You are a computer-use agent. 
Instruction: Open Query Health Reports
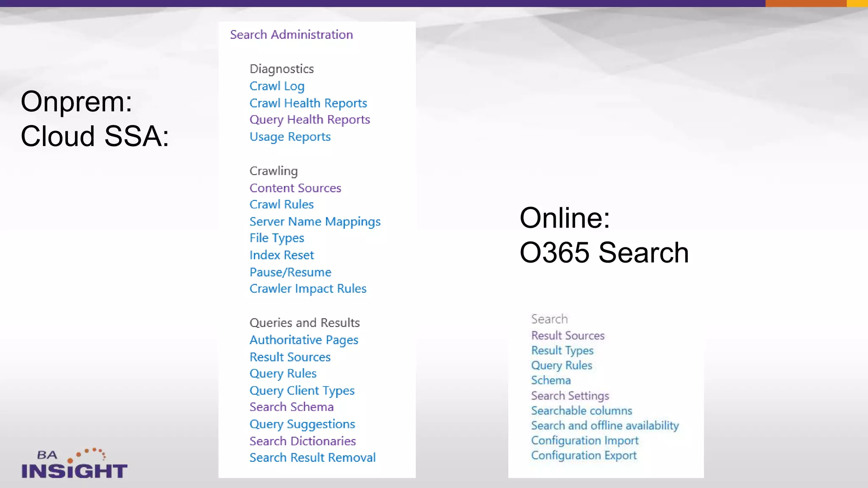(309, 120)
